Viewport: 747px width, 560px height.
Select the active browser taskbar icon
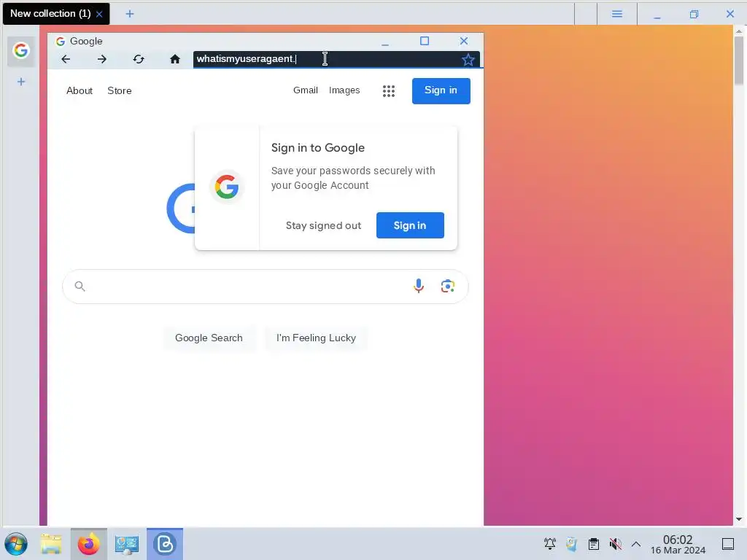pyautogui.click(x=165, y=544)
